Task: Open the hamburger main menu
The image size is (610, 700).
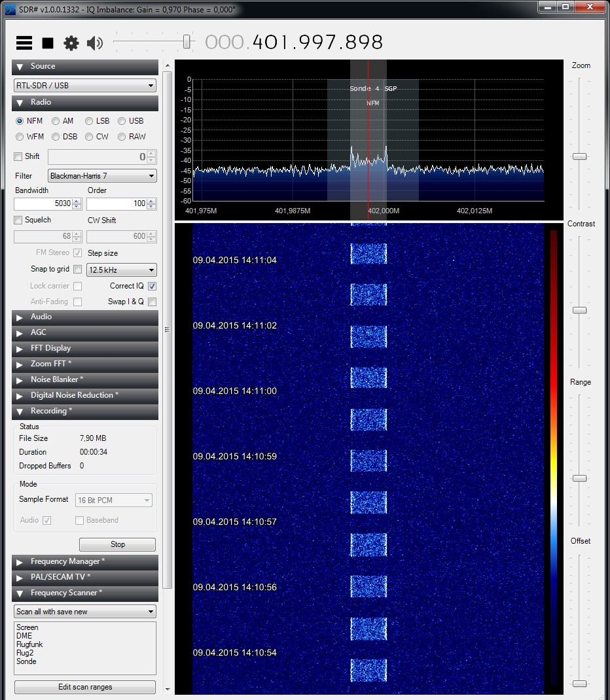Action: pos(24,43)
